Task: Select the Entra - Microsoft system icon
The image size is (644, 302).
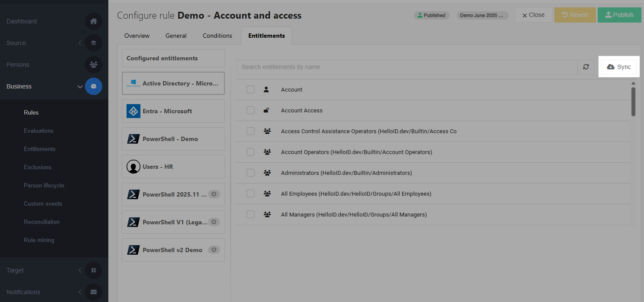Action: (133, 111)
